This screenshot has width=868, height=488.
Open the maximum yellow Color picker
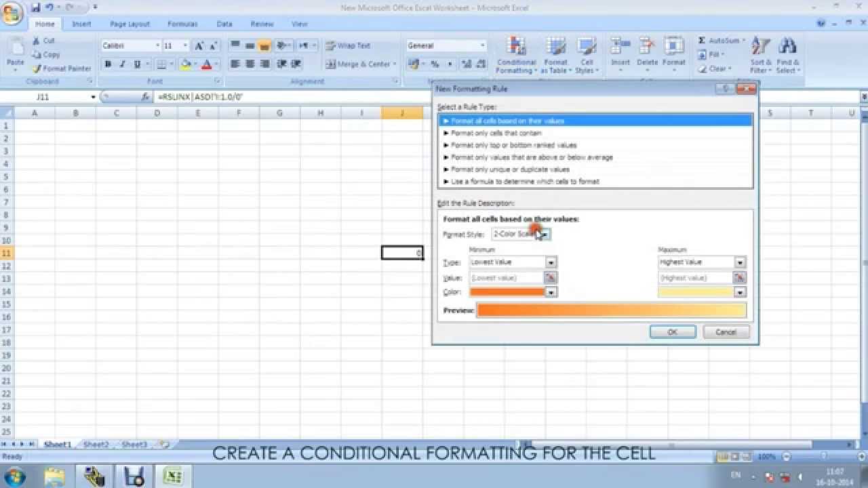coord(741,292)
